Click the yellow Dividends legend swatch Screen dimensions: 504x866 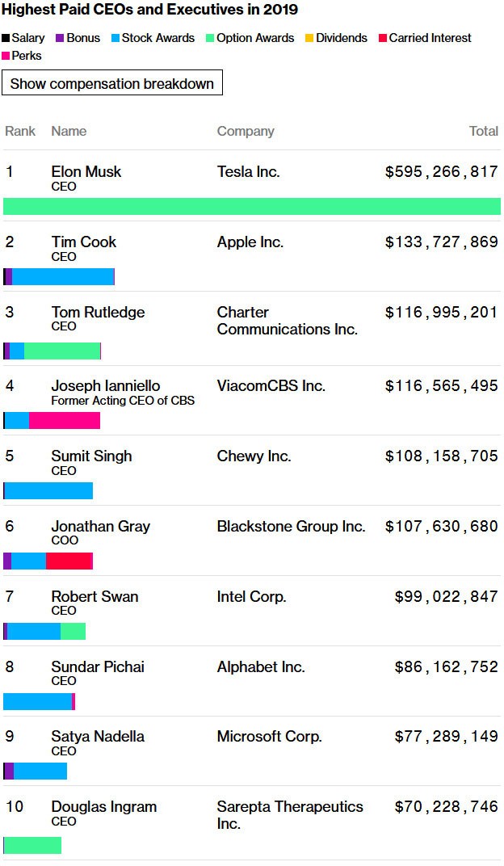pos(309,39)
